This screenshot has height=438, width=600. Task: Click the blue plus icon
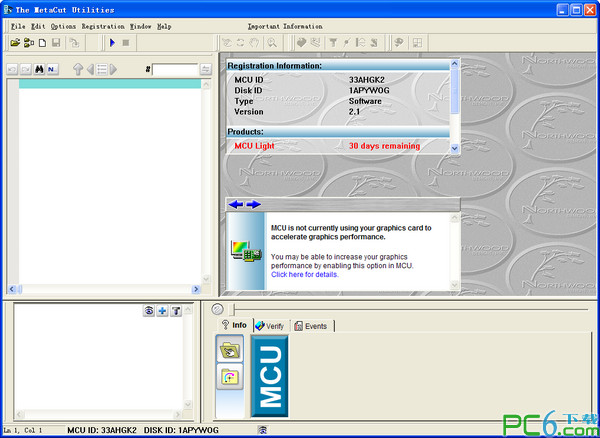[162, 311]
